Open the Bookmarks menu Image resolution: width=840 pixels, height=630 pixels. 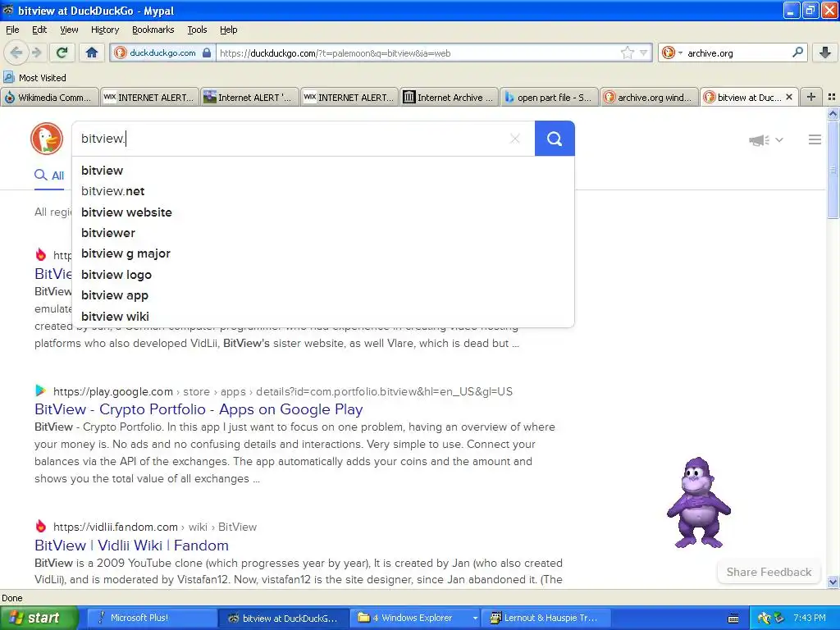click(153, 30)
